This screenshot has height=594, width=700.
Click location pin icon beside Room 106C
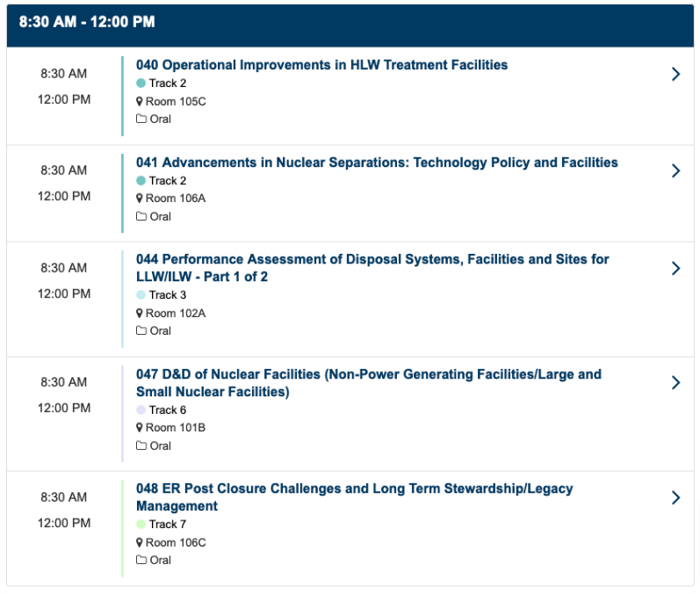(140, 543)
